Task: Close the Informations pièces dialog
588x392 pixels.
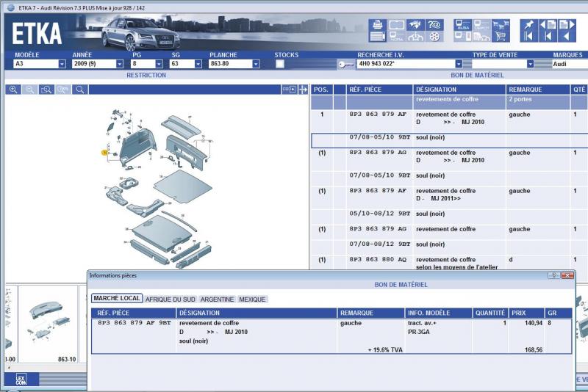Action: click(567, 275)
